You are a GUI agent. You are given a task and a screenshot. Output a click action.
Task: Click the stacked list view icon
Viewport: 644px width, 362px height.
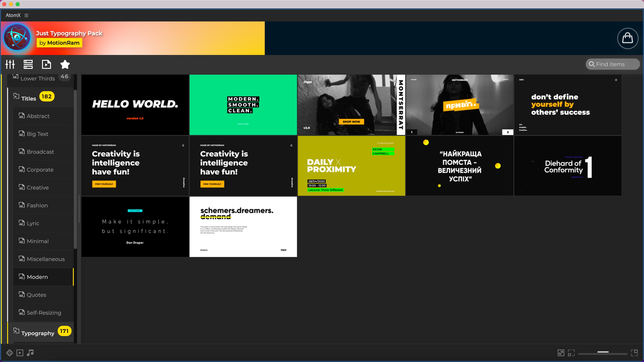click(28, 64)
